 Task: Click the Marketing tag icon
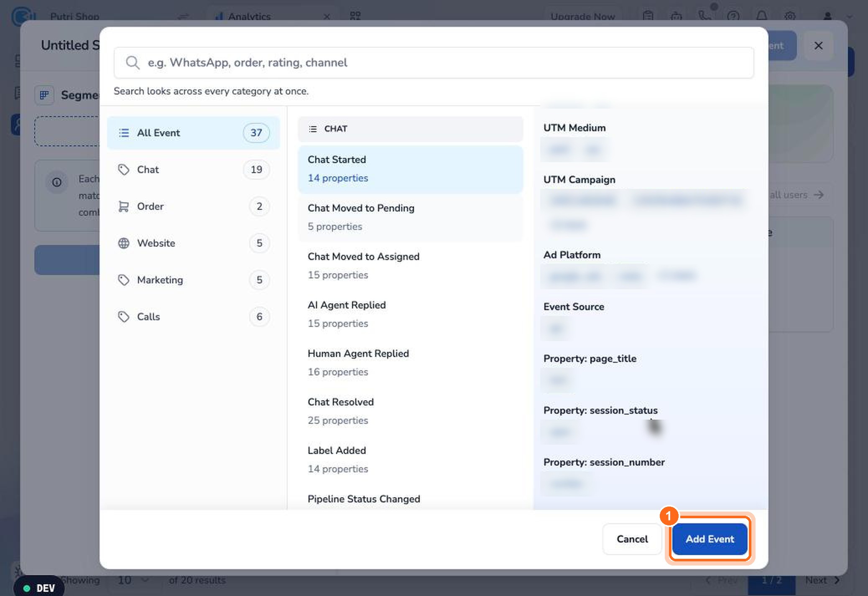(x=123, y=280)
